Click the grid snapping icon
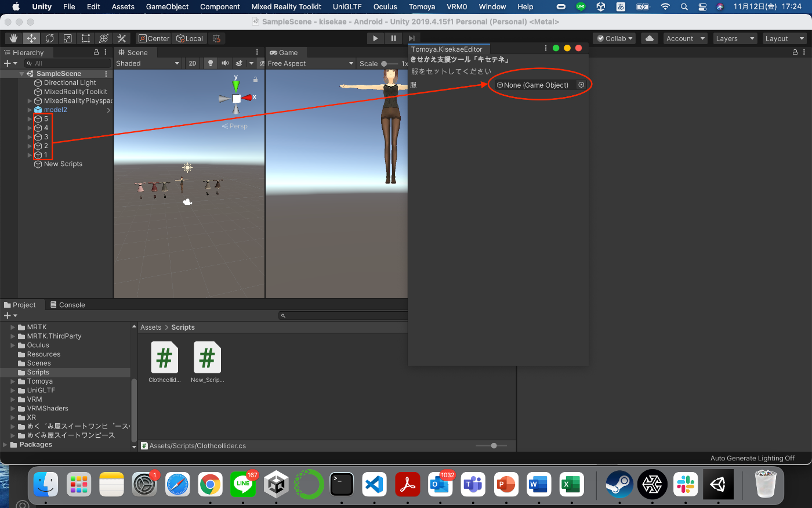Screen dimensions: 812x508 tap(216, 38)
